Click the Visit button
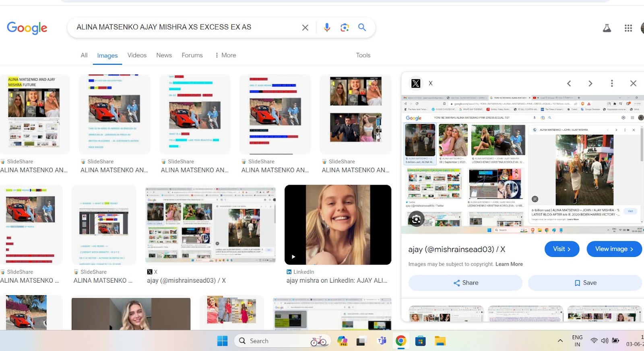 click(561, 249)
